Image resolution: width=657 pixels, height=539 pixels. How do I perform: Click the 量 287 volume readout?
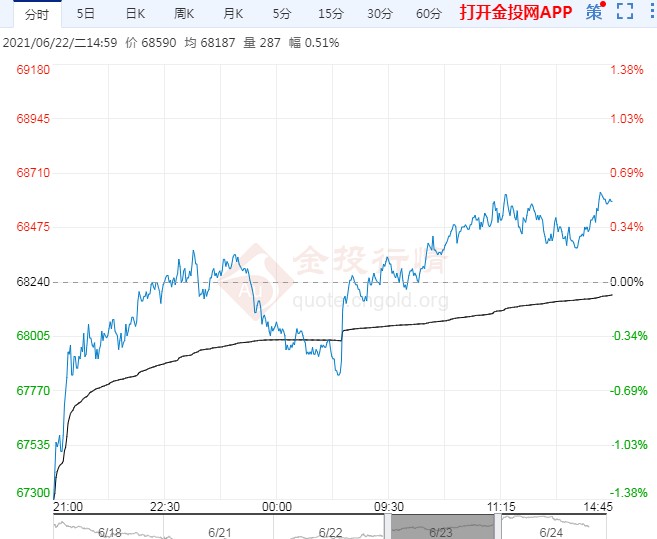pos(262,43)
